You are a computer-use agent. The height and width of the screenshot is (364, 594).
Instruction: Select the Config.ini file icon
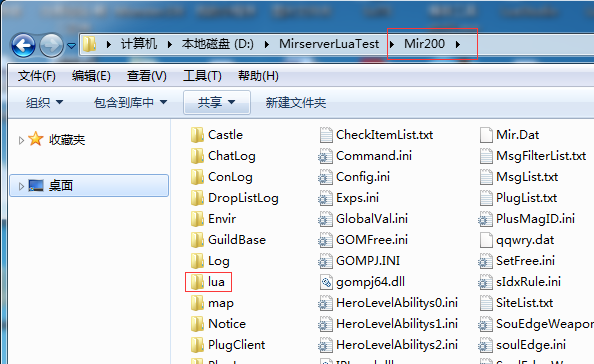pyautogui.click(x=325, y=177)
